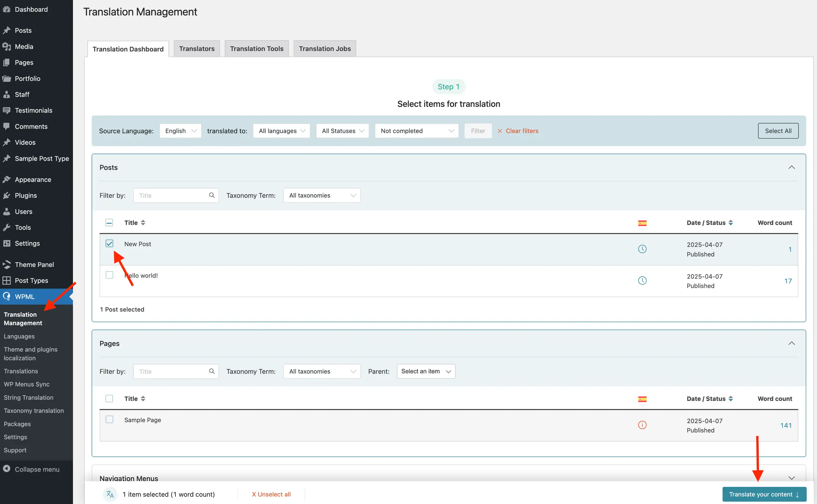This screenshot has width=817, height=504.
Task: Switch to the Translation Jobs tab
Action: coord(325,49)
